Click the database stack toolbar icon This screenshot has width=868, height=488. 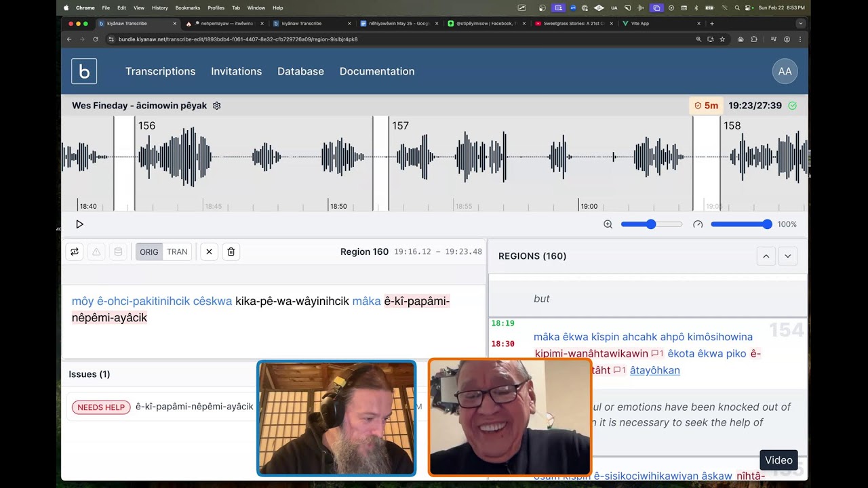[118, 251]
